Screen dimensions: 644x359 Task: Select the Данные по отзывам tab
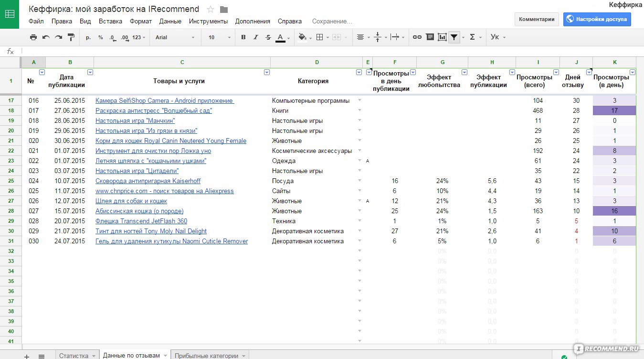135,356
